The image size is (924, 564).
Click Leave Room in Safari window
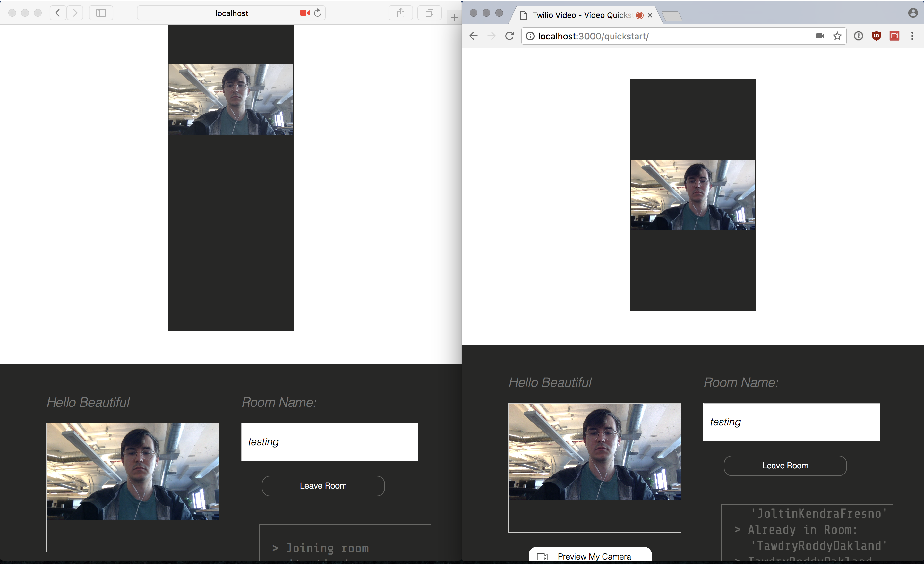pyautogui.click(x=323, y=486)
